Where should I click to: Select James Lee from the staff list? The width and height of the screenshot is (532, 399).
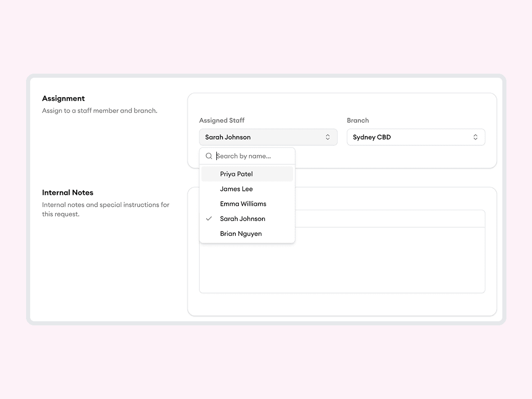(x=236, y=189)
